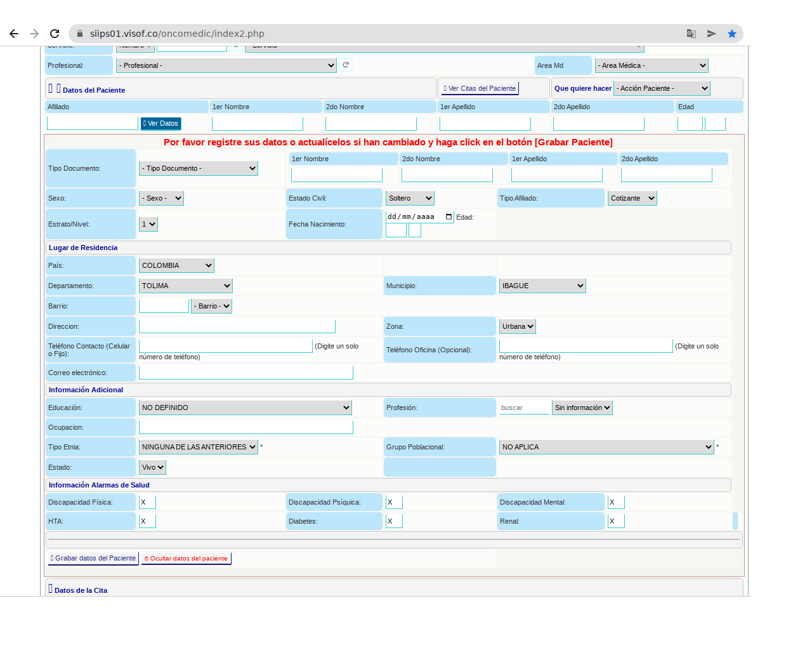This screenshot has height=650, width=812.
Task: Click the padlock site info icon
Action: coord(80,34)
